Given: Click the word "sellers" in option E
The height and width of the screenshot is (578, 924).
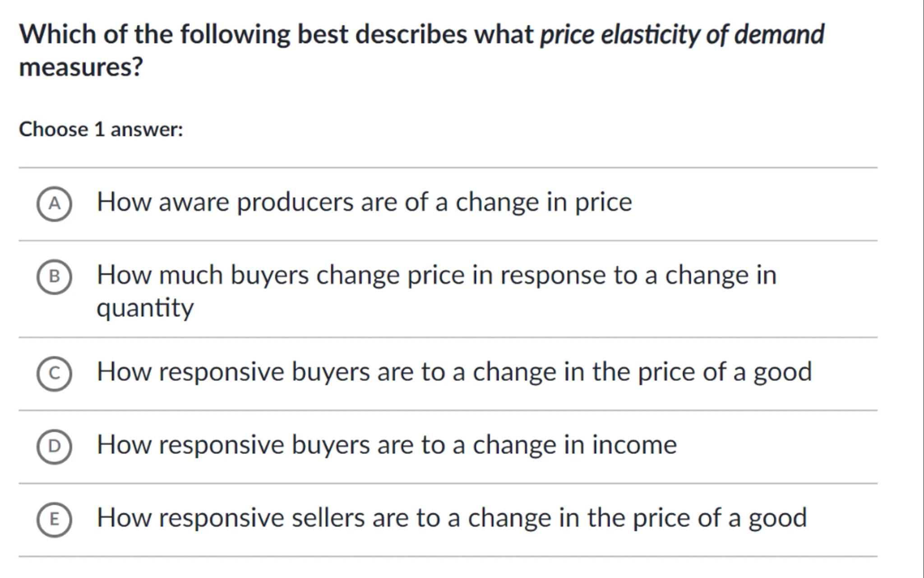Looking at the screenshot, I should point(328,518).
